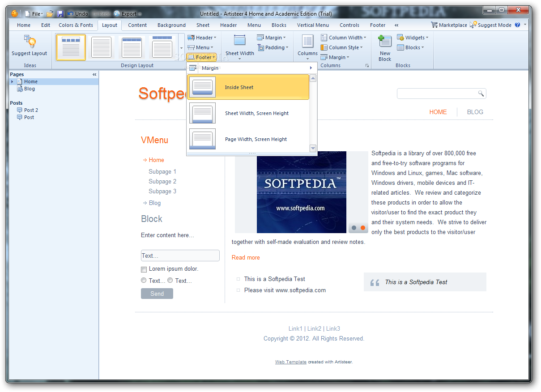Open the footer Margin submenu

point(251,68)
